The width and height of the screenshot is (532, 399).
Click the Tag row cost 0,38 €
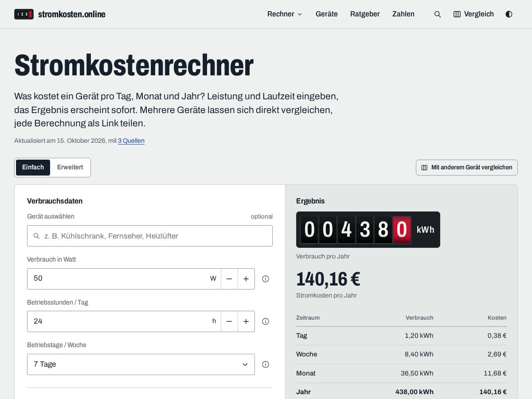[x=497, y=336]
